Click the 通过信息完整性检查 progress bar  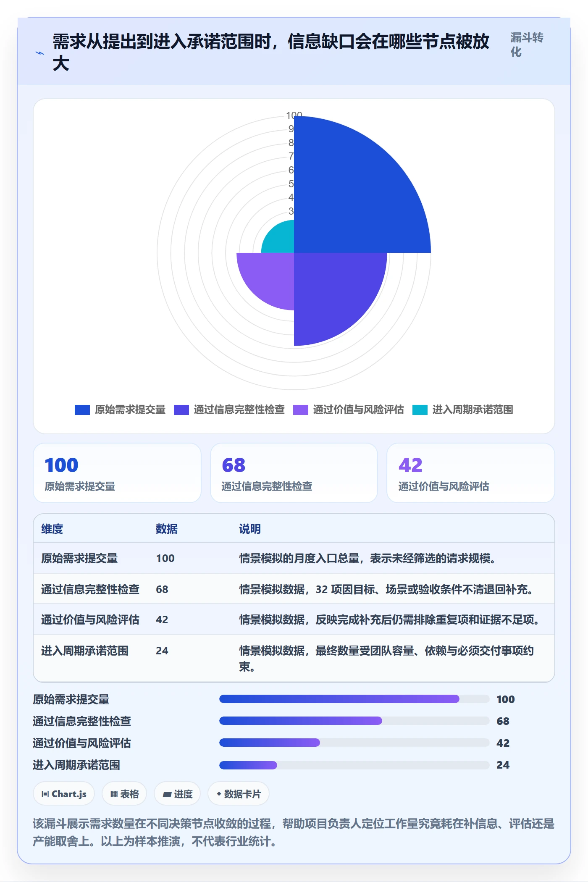(x=354, y=721)
